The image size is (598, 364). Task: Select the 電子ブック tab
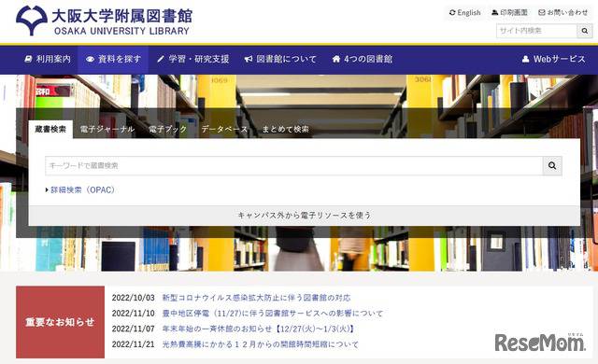click(x=167, y=130)
